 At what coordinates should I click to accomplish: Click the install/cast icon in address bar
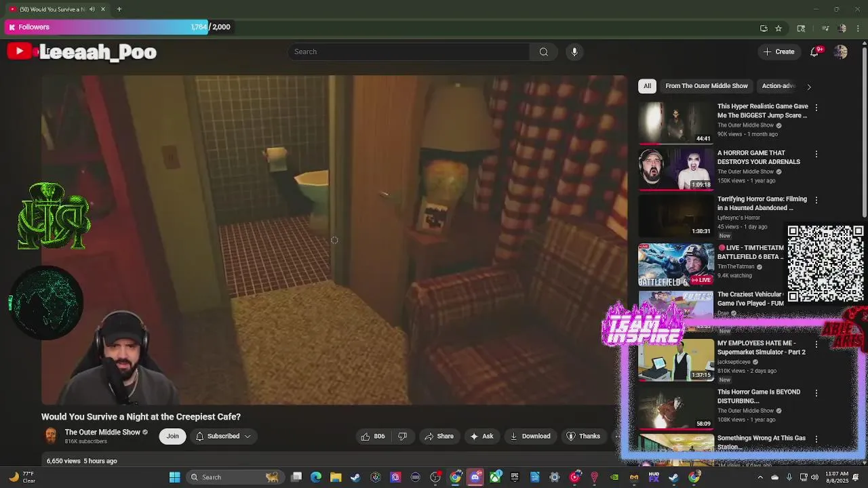(764, 28)
